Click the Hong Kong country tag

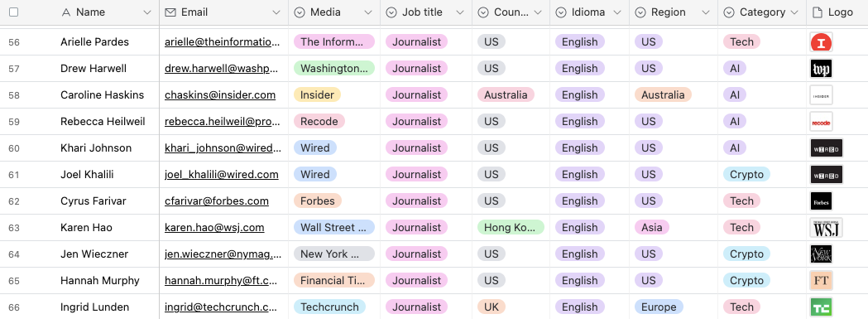[x=511, y=228]
